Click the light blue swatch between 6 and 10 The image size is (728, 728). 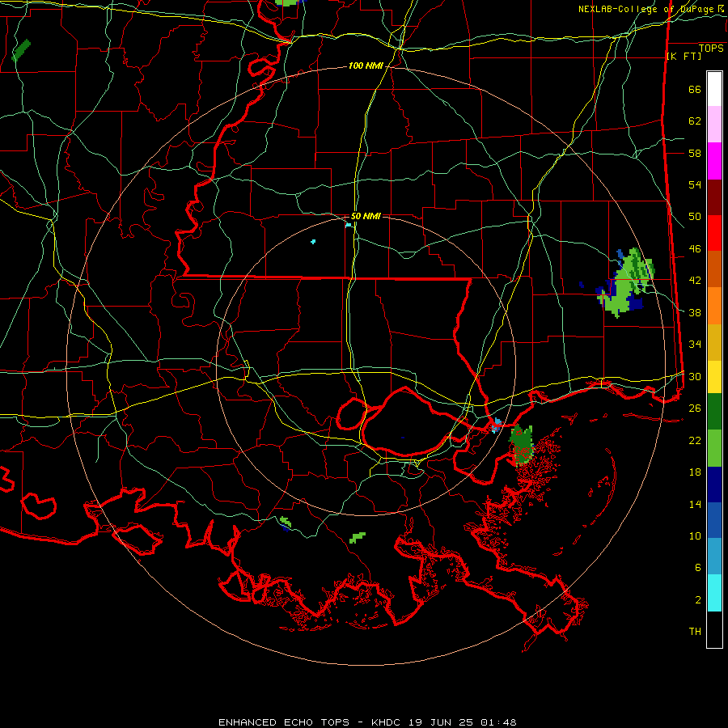click(x=714, y=557)
